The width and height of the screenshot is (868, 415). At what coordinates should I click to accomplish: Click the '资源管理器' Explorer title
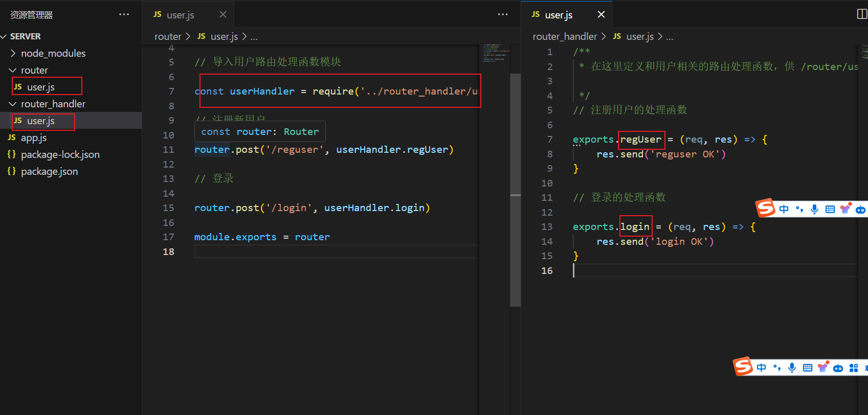[x=32, y=15]
